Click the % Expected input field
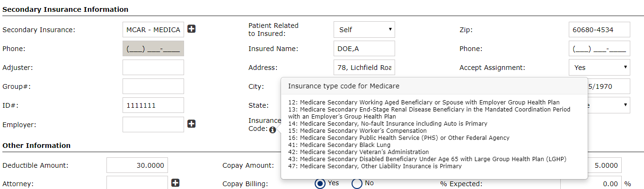Viewport: 644px width, 189px height. click(591, 184)
